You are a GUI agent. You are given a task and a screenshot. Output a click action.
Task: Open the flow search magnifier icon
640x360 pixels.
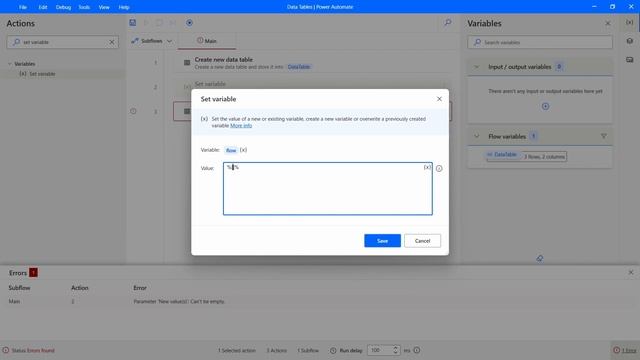(x=448, y=23)
